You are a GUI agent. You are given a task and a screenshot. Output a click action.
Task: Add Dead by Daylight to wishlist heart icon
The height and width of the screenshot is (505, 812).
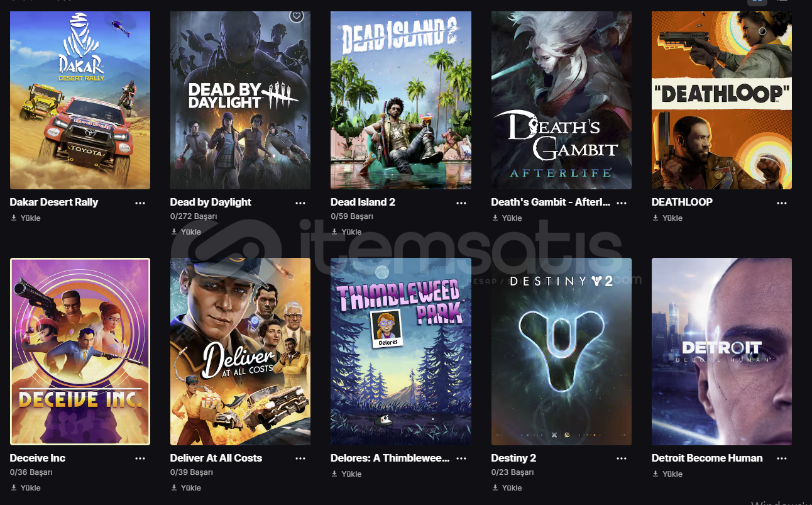coord(297,16)
